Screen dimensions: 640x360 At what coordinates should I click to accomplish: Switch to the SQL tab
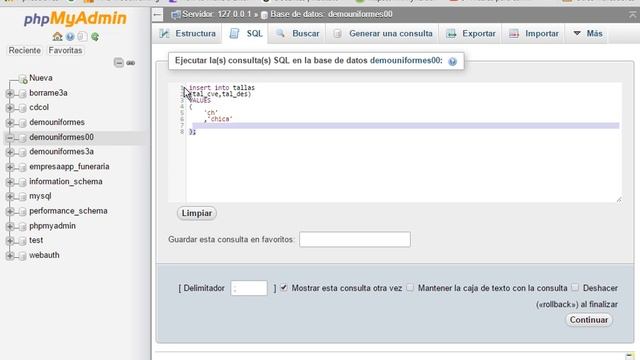pyautogui.click(x=246, y=33)
